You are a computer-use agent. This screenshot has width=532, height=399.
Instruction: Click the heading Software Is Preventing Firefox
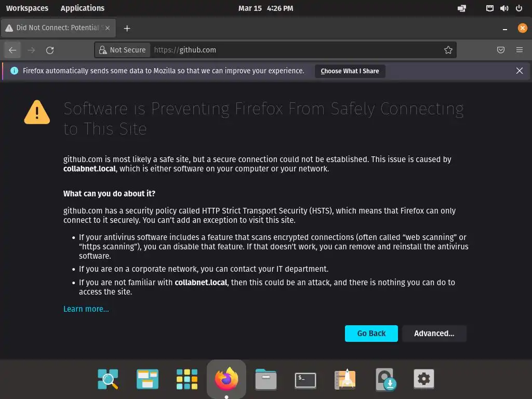click(263, 118)
